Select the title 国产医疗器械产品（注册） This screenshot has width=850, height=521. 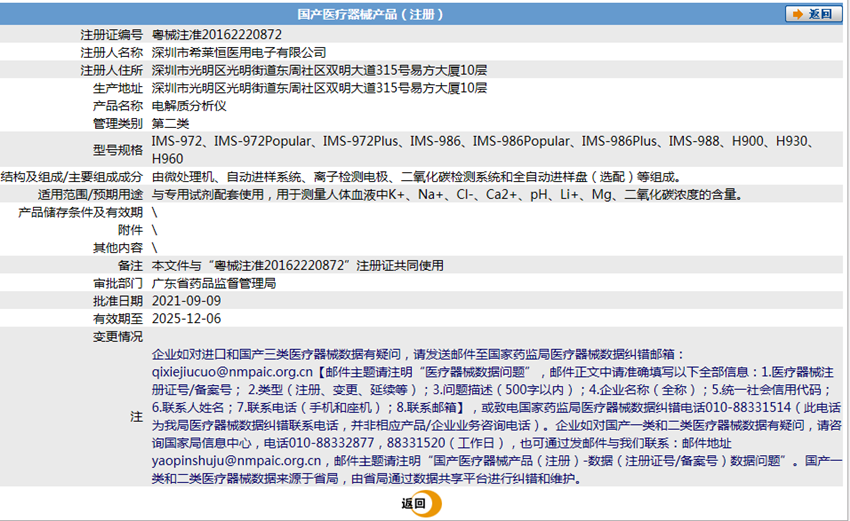tap(370, 14)
